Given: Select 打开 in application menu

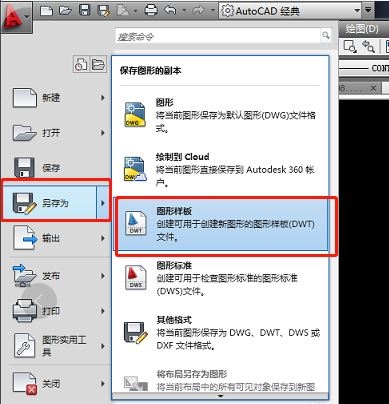Looking at the screenshot, I should [x=55, y=133].
